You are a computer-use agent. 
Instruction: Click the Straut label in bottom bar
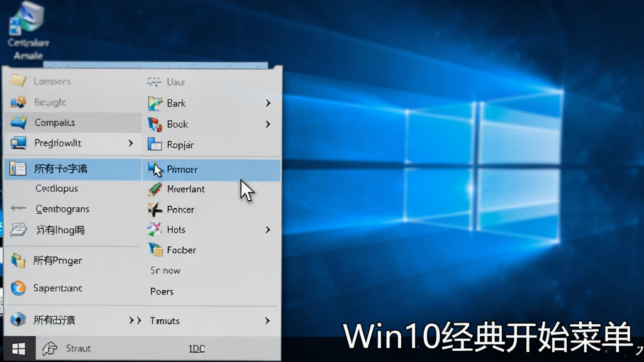[79, 348]
